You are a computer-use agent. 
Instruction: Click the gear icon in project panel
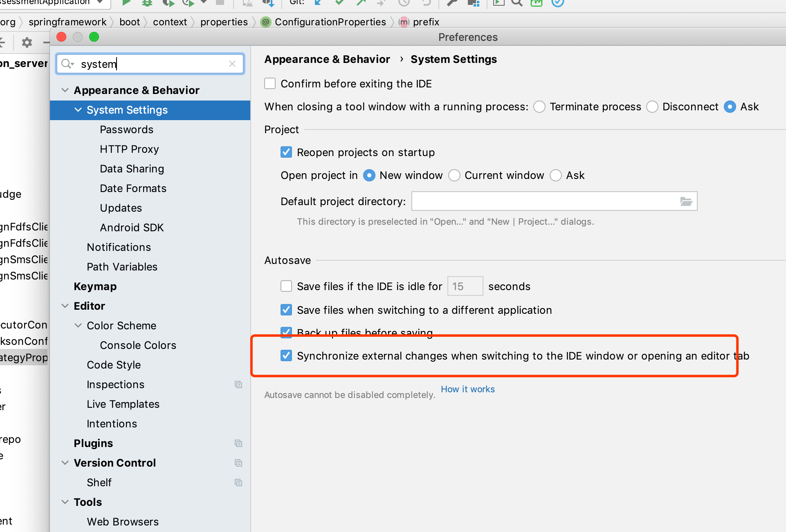[27, 42]
